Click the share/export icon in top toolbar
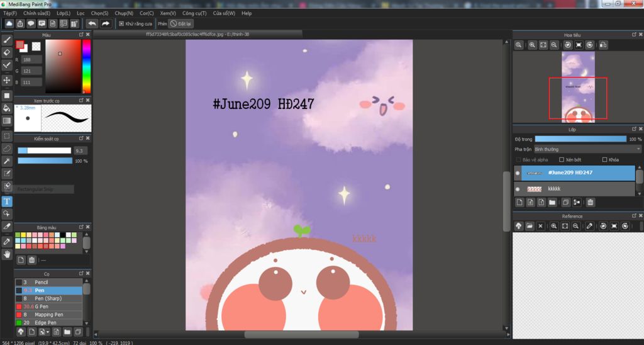 click(20, 23)
